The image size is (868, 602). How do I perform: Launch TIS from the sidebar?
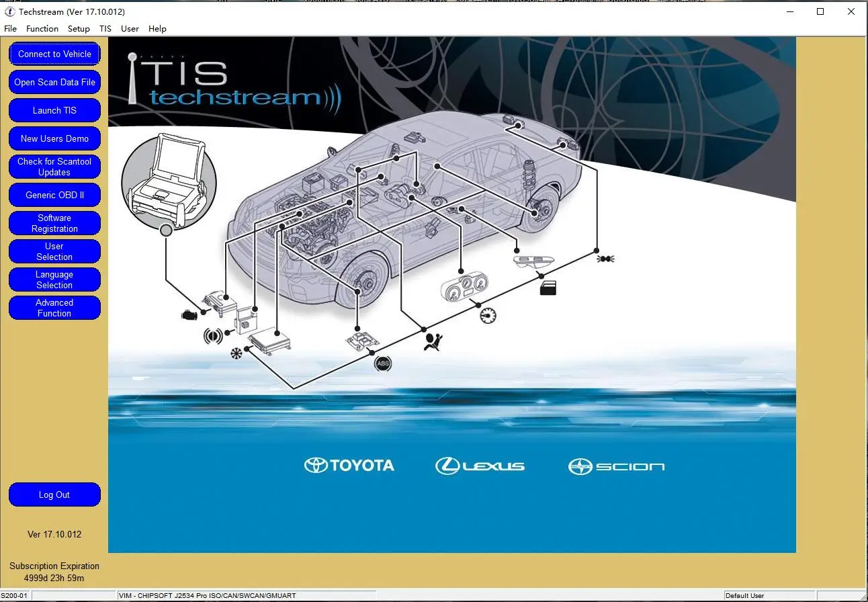(x=54, y=110)
